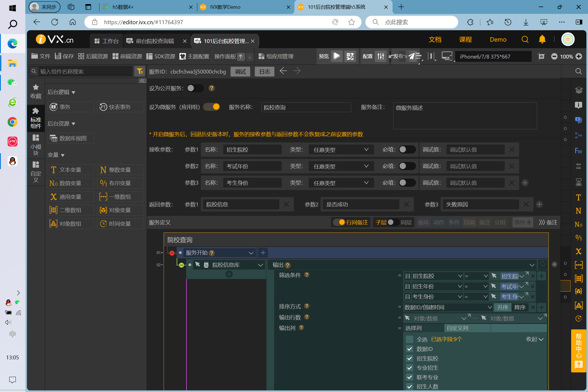Add the 数据库视图 component
This screenshot has width=588, height=392.
point(71,138)
